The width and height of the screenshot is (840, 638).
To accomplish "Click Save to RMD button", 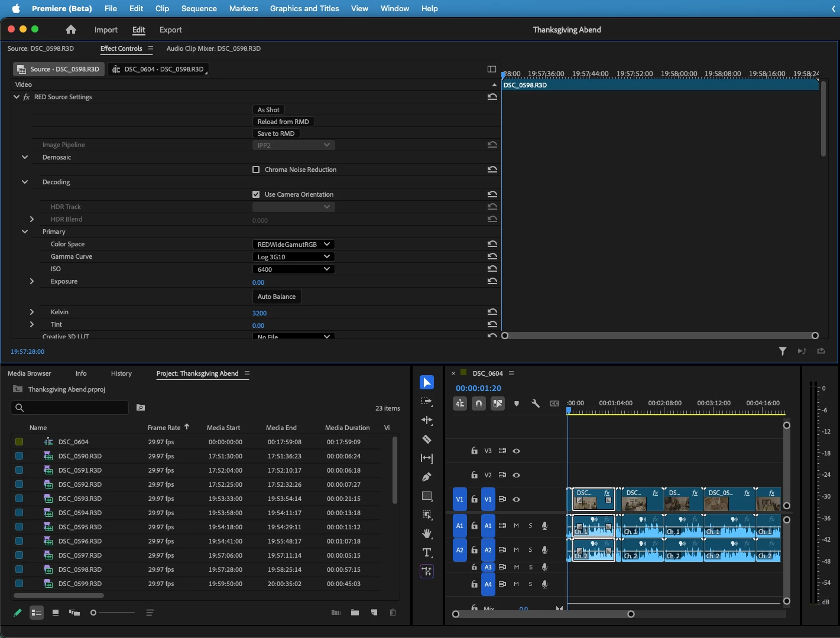I will point(276,134).
